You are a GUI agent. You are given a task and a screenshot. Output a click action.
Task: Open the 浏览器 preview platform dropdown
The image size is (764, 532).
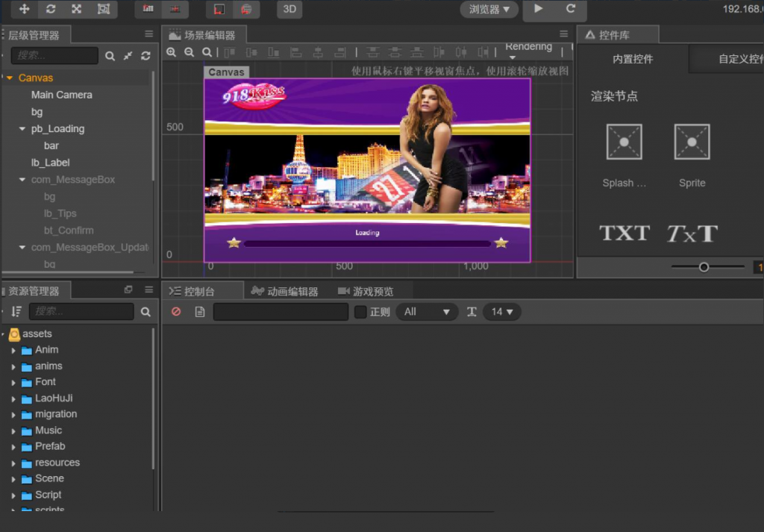coord(489,10)
